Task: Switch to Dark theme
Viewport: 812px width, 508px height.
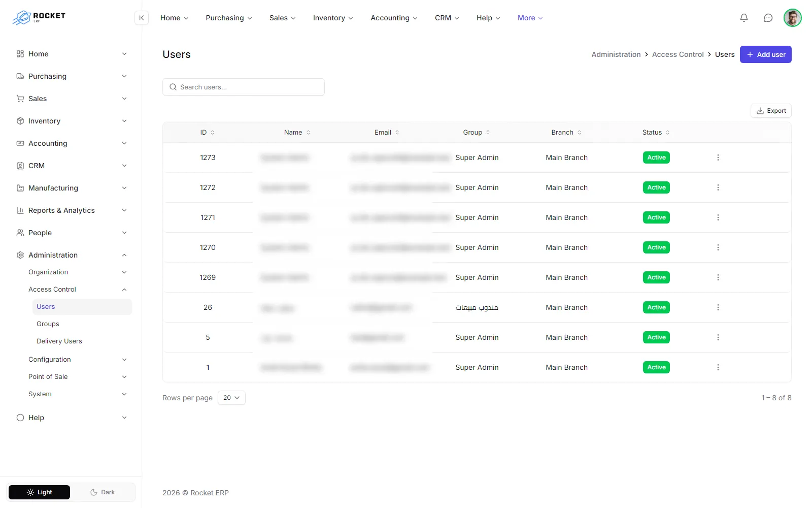Action: coord(103,492)
